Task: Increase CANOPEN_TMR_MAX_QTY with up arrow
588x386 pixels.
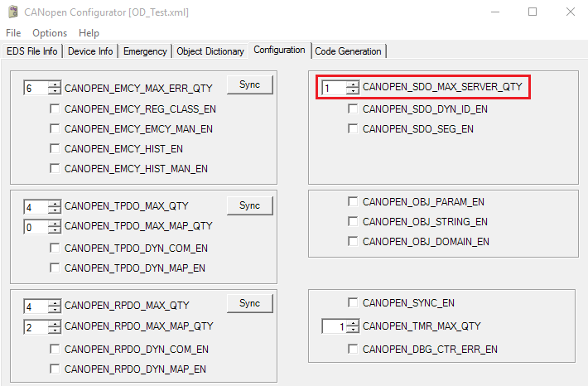Action: coord(353,323)
